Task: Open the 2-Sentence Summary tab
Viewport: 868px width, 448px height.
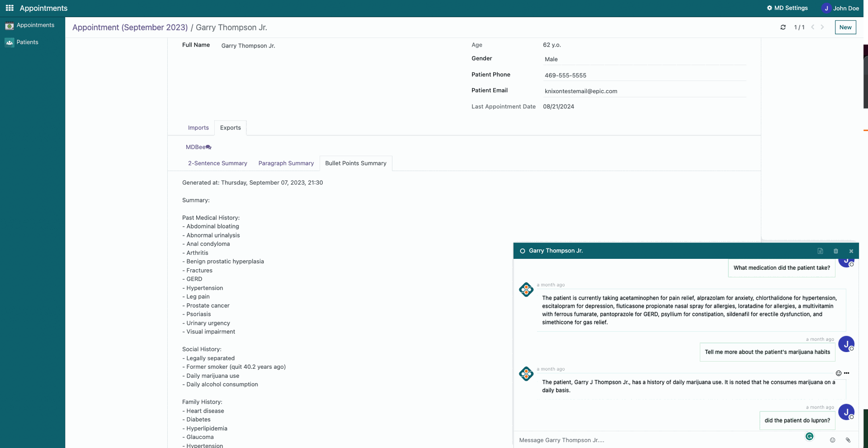Action: click(217, 163)
